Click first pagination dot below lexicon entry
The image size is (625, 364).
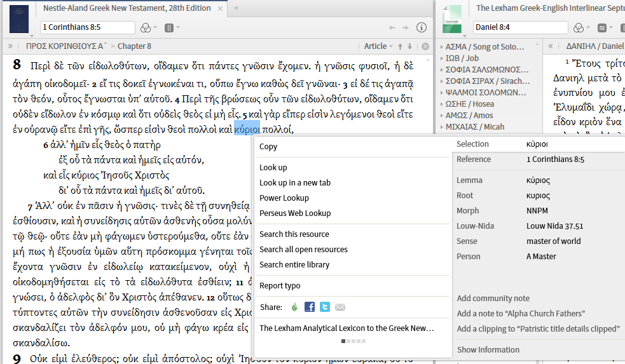pos(343,341)
